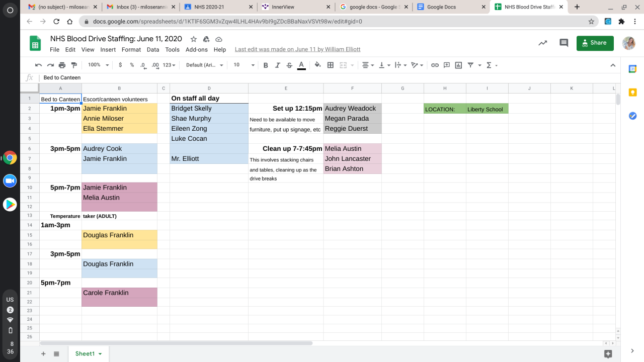Open the fill color picker

point(317,65)
